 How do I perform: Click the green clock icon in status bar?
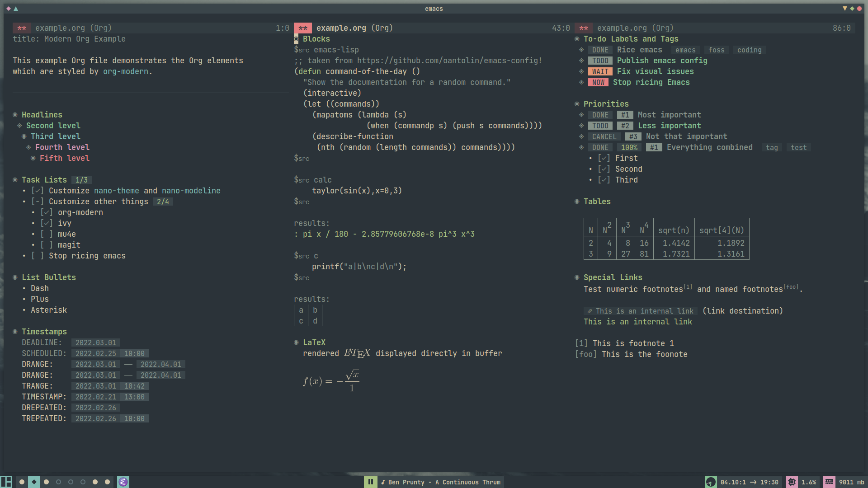tap(711, 482)
